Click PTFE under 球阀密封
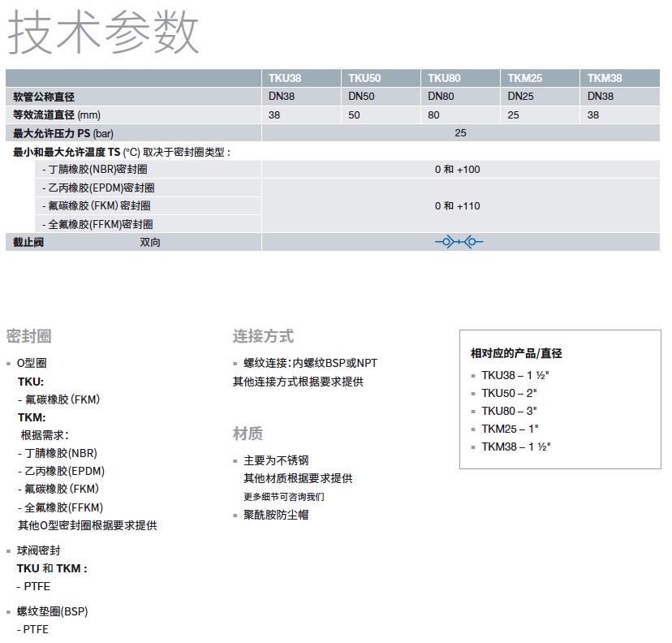The height and width of the screenshot is (643, 672). (33, 586)
